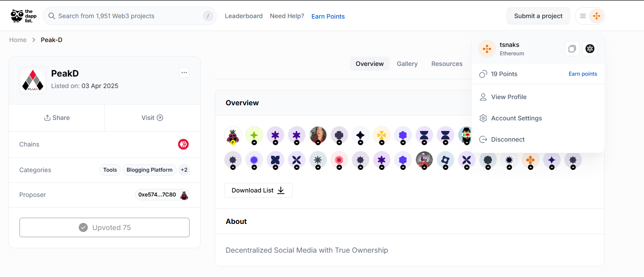Focus the Web3 projects search field
This screenshot has height=277, width=644.
pos(130,16)
